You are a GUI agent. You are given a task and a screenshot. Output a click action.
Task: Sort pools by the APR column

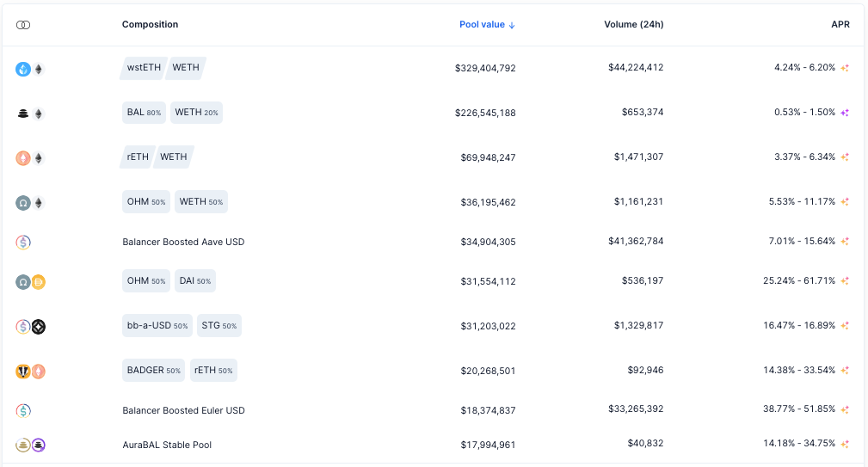(x=840, y=24)
